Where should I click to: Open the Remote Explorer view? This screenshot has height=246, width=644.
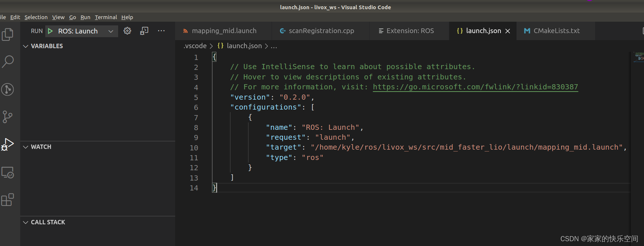tap(7, 172)
